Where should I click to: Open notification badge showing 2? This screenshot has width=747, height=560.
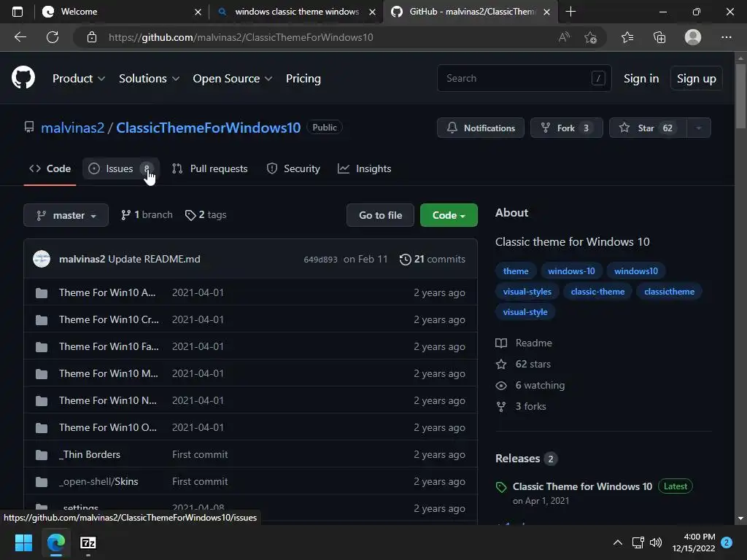pyautogui.click(x=727, y=542)
